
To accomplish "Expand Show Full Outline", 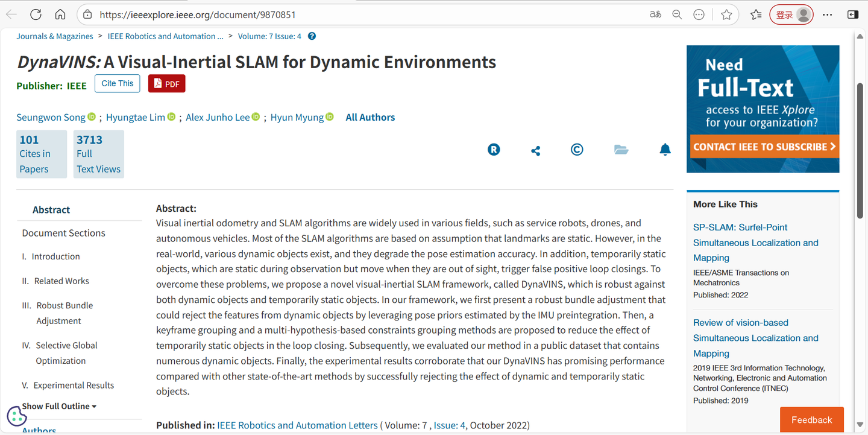I will pyautogui.click(x=59, y=406).
